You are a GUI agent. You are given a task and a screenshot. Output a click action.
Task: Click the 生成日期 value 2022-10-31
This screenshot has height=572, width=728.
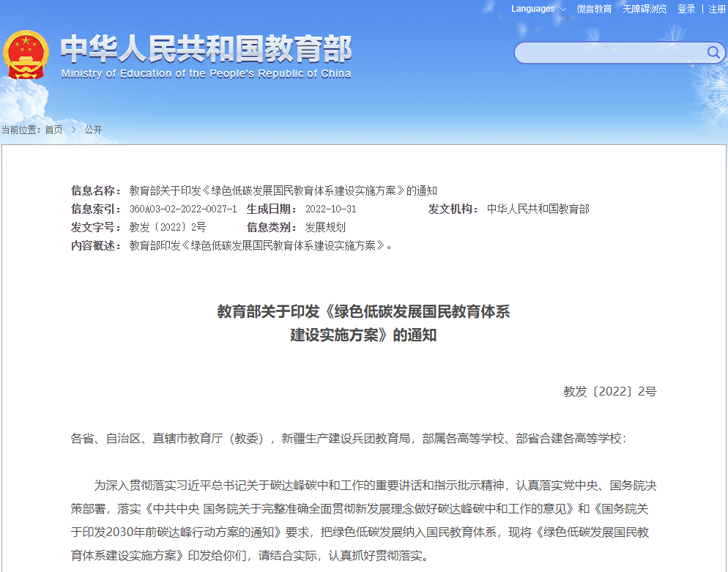(331, 209)
